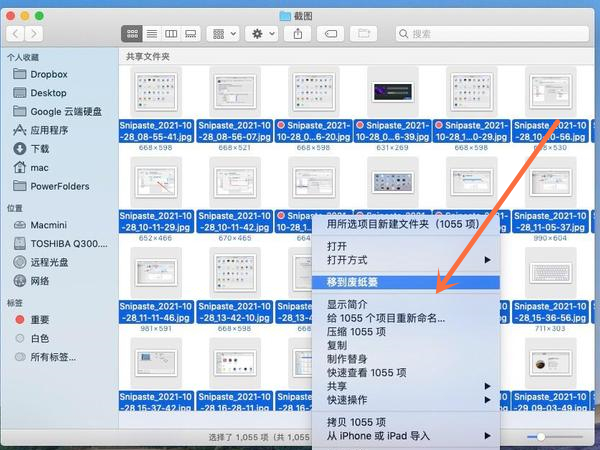Image resolution: width=600 pixels, height=450 pixels.
Task: Open the group-by arrangement dropdown
Action: click(x=223, y=34)
